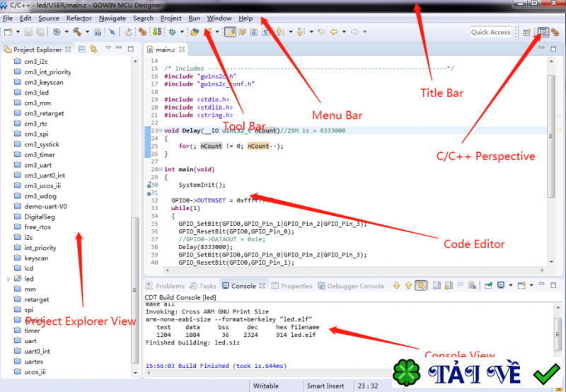Go to last edit location icon
Image resolution: width=566 pixels, height=392 pixels.
point(321,32)
